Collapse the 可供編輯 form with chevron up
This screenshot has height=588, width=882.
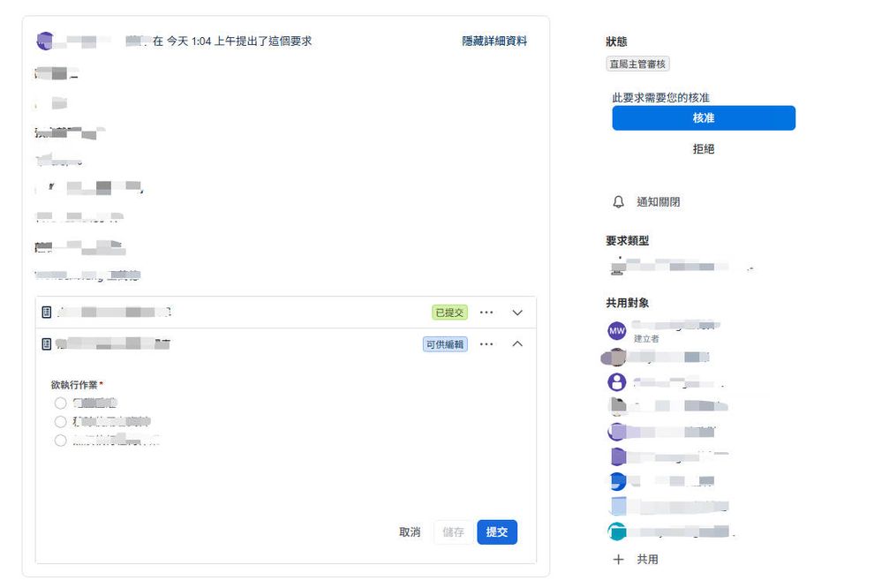[517, 343]
